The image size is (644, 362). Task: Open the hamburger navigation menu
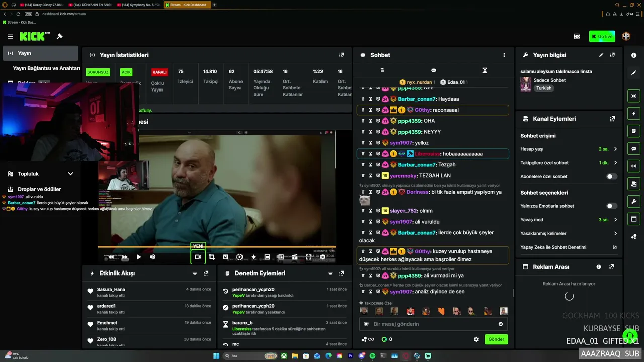[x=10, y=36]
